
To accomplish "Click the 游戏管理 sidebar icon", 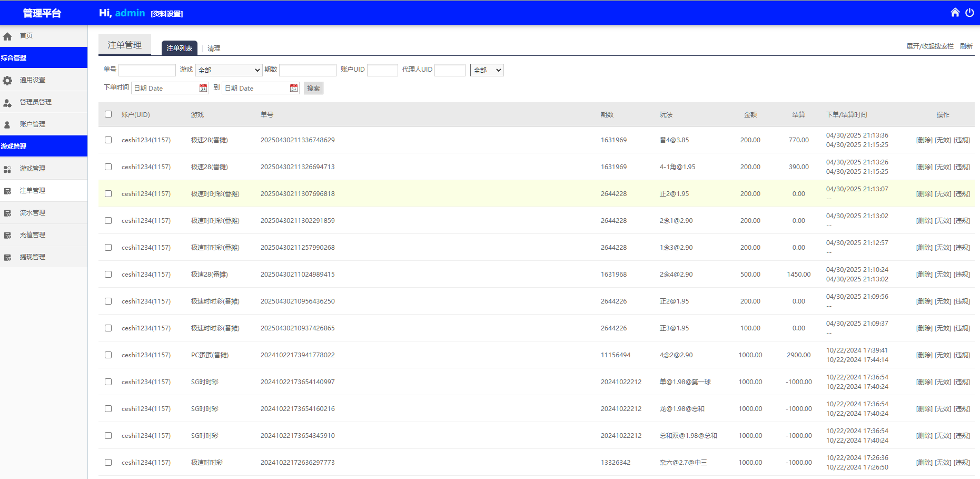I will 7,169.
